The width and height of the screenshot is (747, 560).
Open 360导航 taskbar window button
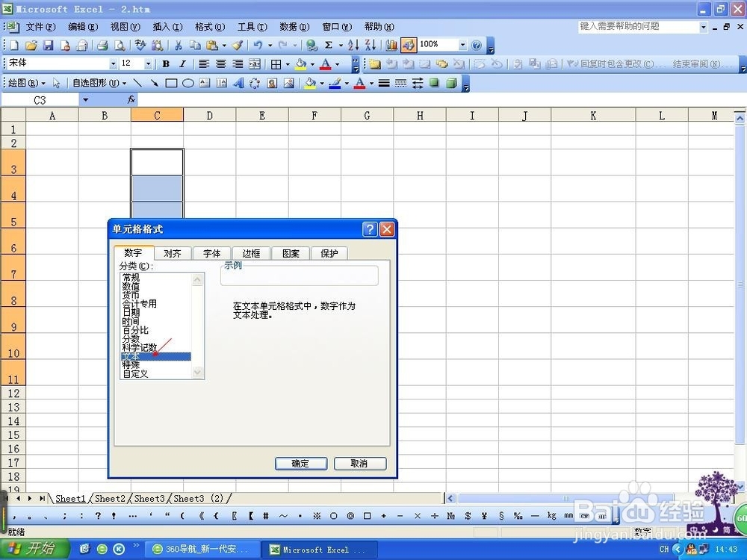click(202, 549)
